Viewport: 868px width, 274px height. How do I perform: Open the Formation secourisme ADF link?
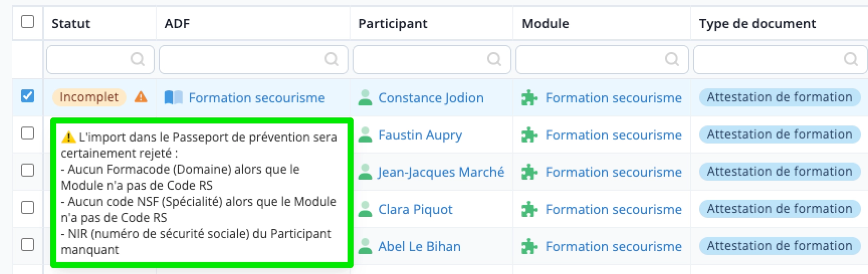[x=257, y=98]
